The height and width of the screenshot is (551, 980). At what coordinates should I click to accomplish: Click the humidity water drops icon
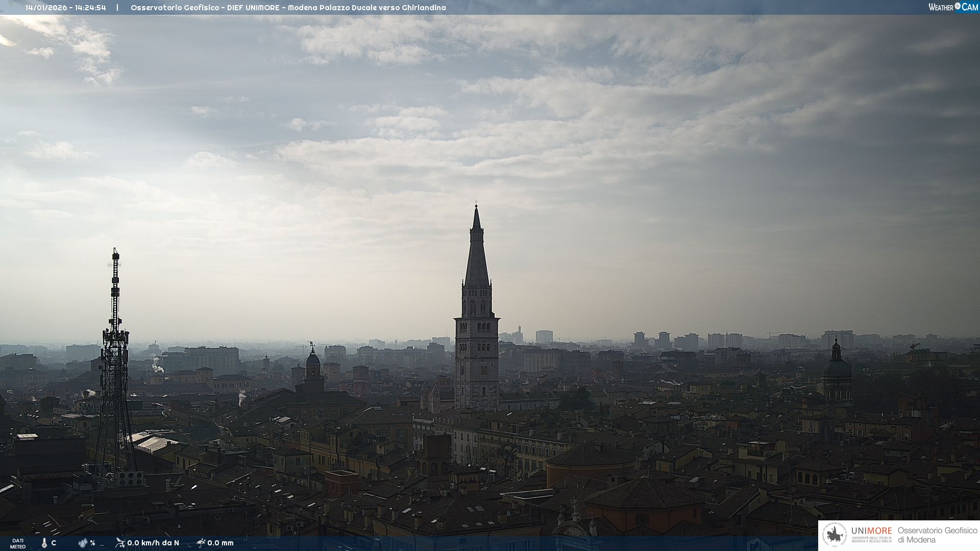[83, 543]
